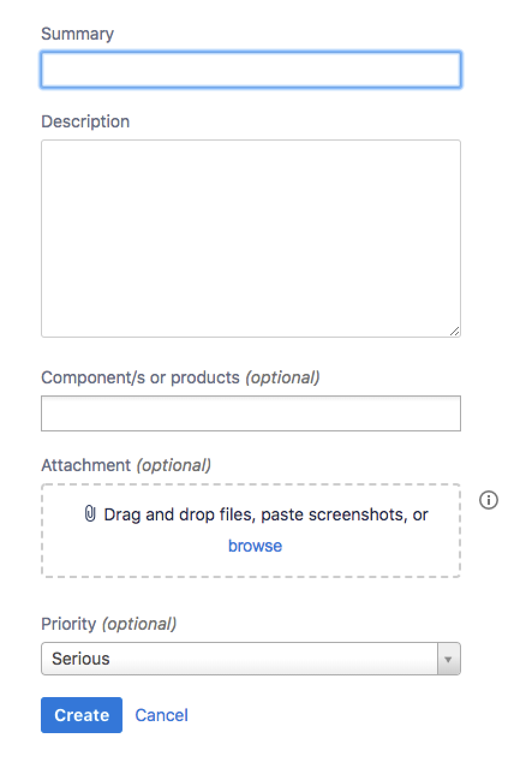Open the browse files link
The width and height of the screenshot is (532, 762).
point(255,546)
